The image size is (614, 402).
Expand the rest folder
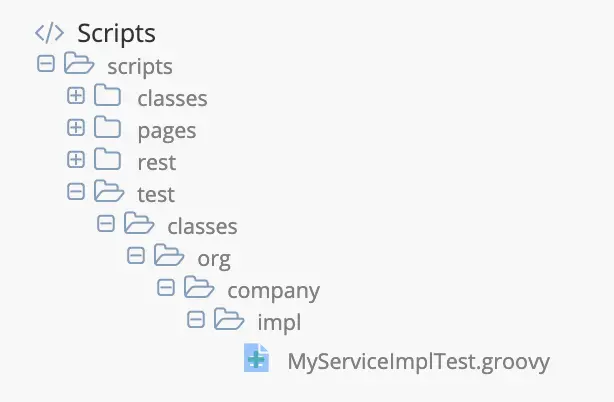click(x=76, y=160)
